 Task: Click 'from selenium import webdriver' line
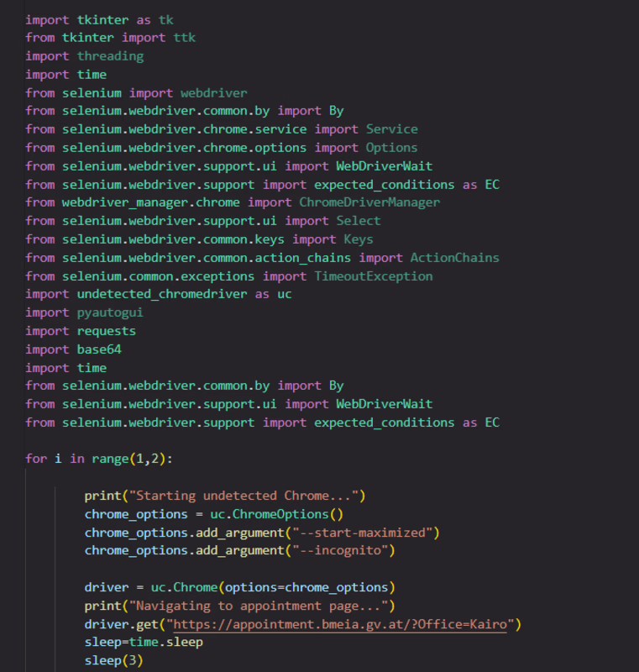(136, 93)
